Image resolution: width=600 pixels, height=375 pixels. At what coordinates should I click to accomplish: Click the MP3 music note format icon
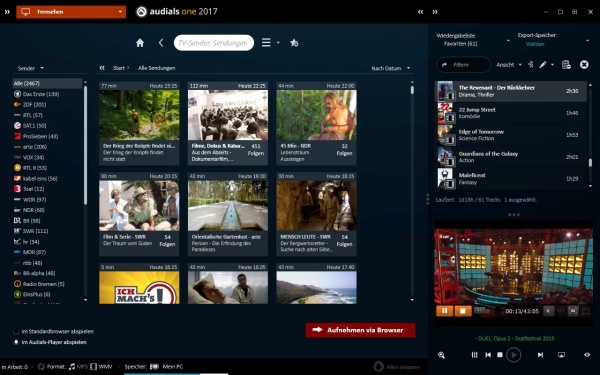pyautogui.click(x=72, y=367)
